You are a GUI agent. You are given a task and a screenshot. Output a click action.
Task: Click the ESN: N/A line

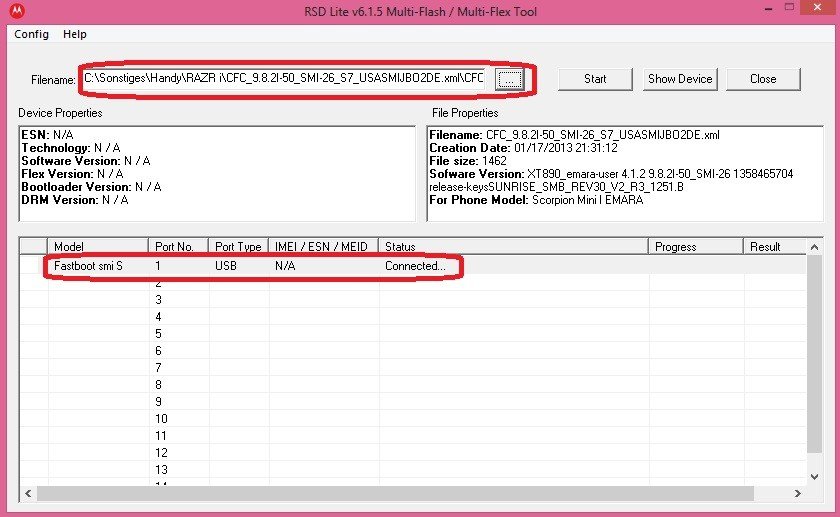click(x=47, y=134)
